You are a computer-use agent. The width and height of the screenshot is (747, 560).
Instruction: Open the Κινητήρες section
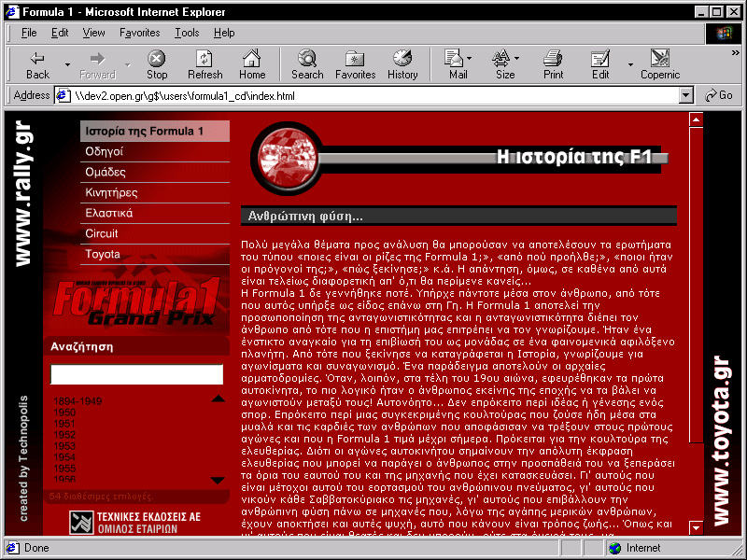155,193
